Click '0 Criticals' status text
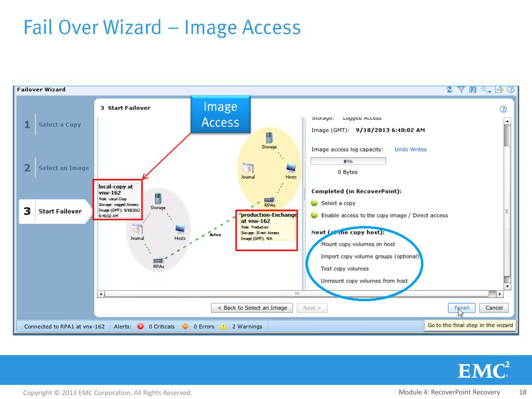 (162, 326)
